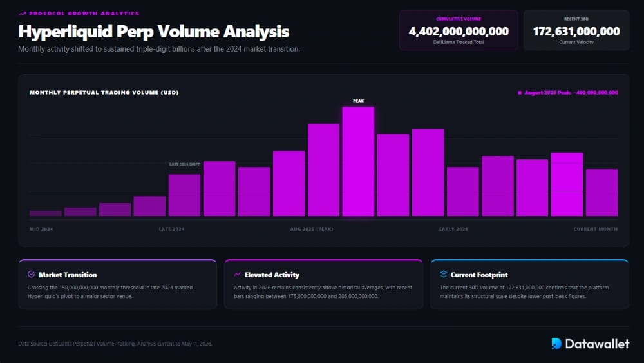This screenshot has height=363, width=644.
Task: Click the Market Transition description paragraph
Action: click(110, 292)
